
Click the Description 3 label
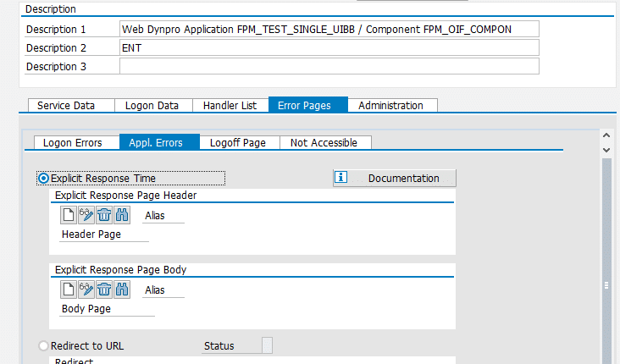[x=56, y=66]
